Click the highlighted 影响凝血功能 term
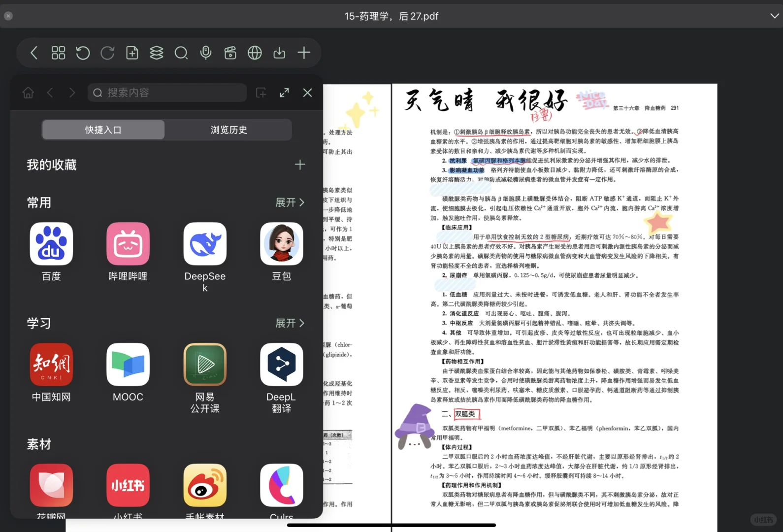Viewport: 783px width, 532px height. [466, 170]
